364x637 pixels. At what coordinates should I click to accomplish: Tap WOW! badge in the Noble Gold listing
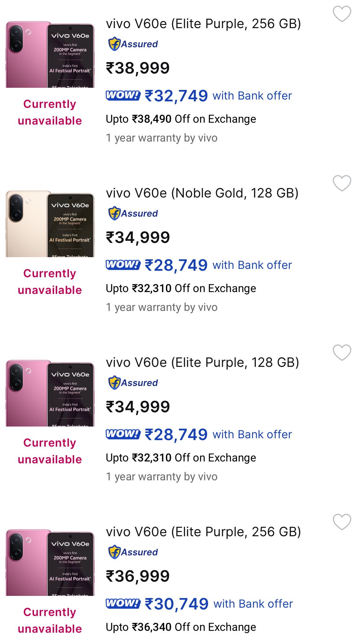[123, 265]
